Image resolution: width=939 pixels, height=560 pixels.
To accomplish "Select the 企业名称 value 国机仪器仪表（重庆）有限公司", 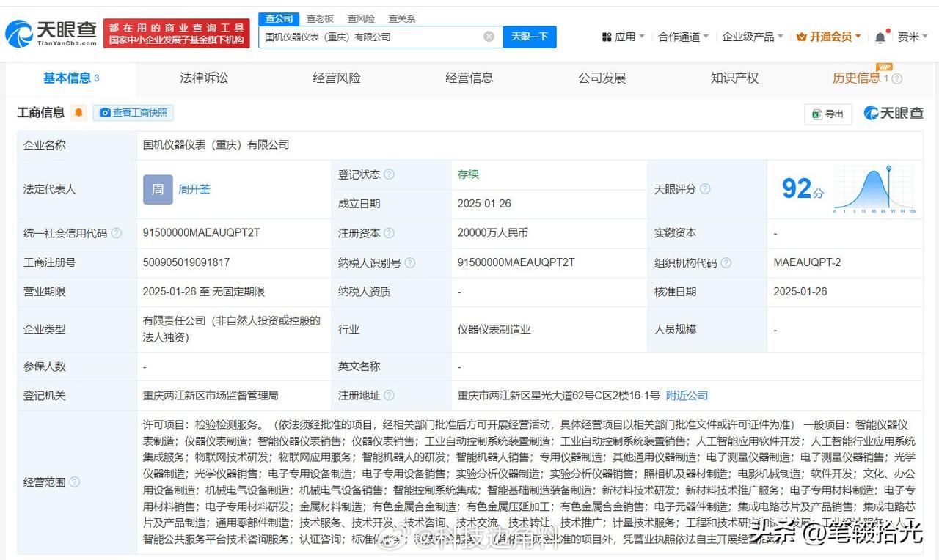I will [x=216, y=145].
